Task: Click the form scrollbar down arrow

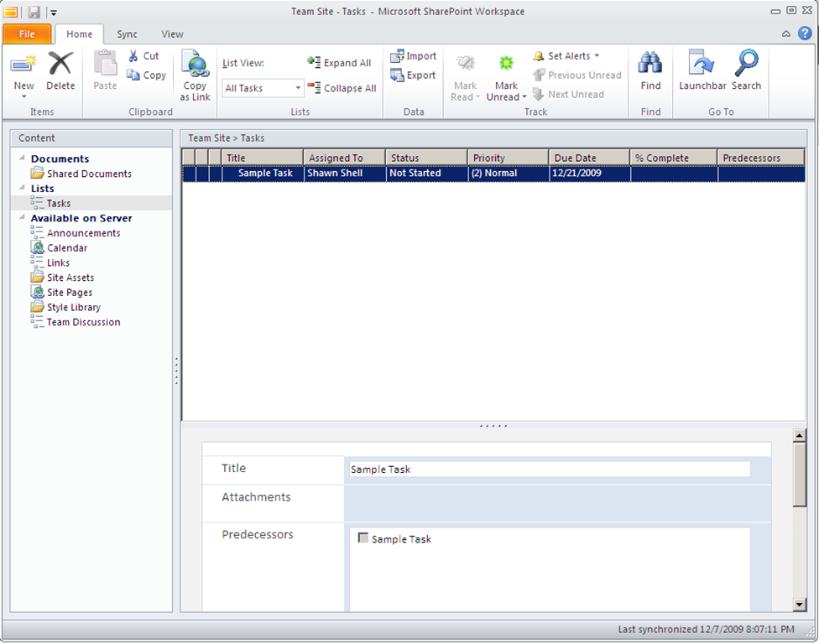Action: point(799,605)
